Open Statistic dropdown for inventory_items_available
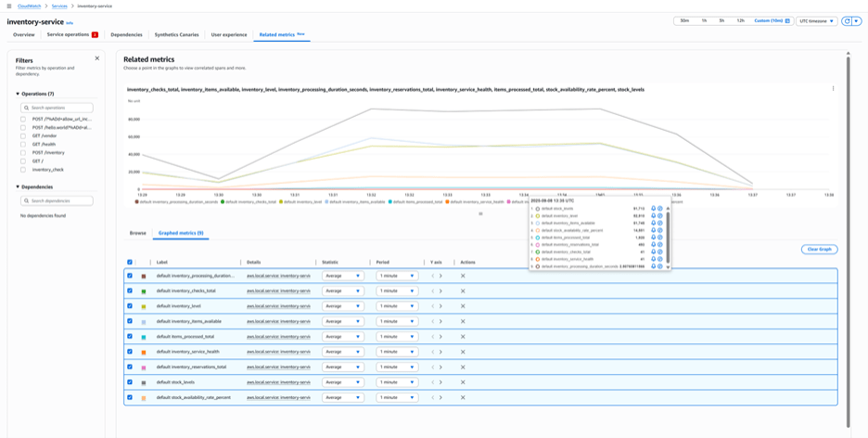Viewport: 868px width, 438px height. (x=342, y=321)
